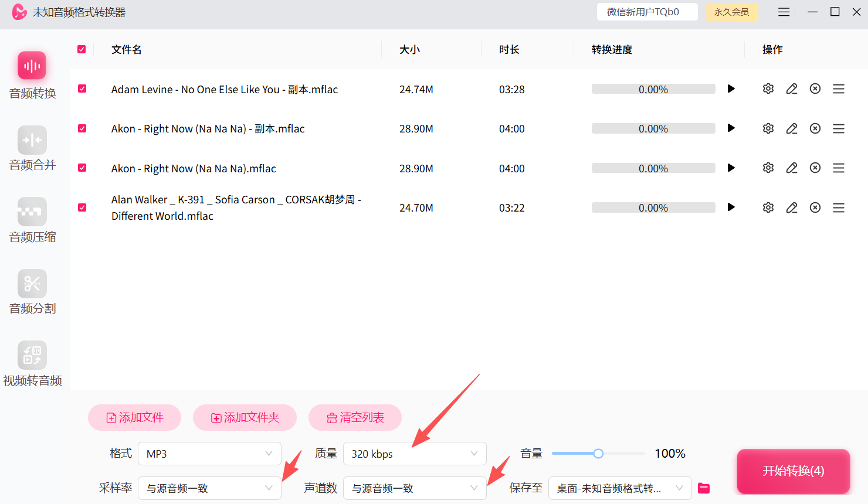The image size is (868, 504).
Task: Open the 音频合并 audio merge tool
Action: [32, 149]
